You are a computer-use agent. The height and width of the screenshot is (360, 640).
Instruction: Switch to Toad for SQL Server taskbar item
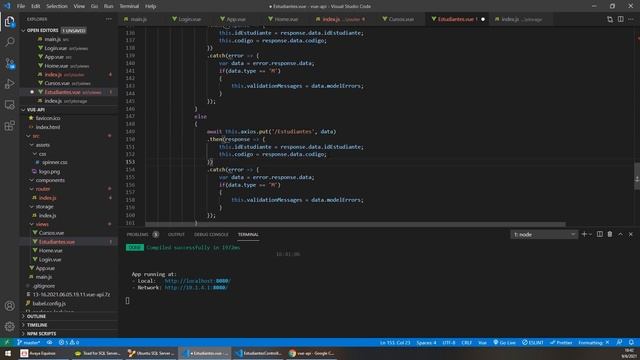tap(97, 353)
